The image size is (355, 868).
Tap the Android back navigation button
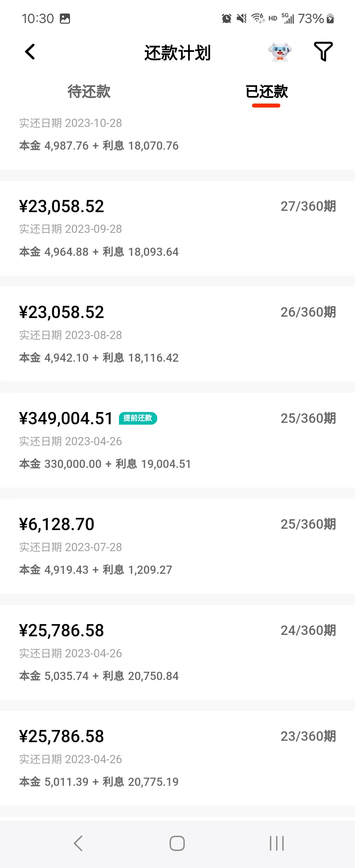(78, 843)
